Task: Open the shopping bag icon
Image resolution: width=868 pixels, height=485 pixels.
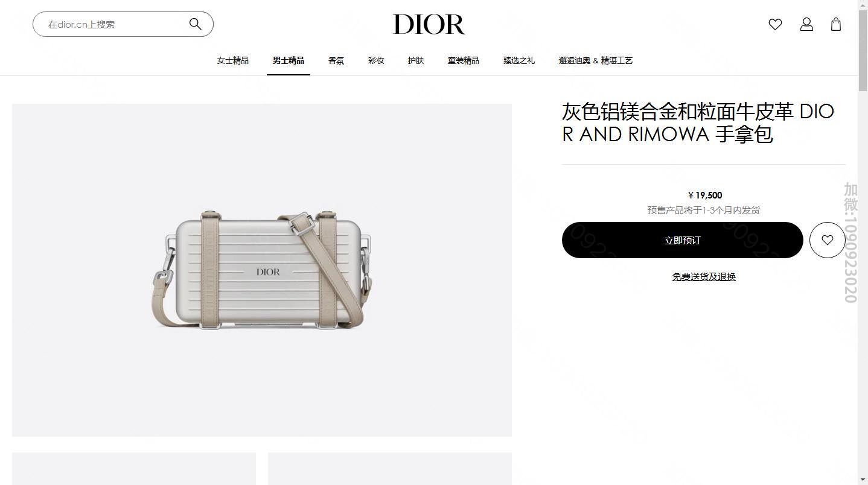Action: coord(836,24)
